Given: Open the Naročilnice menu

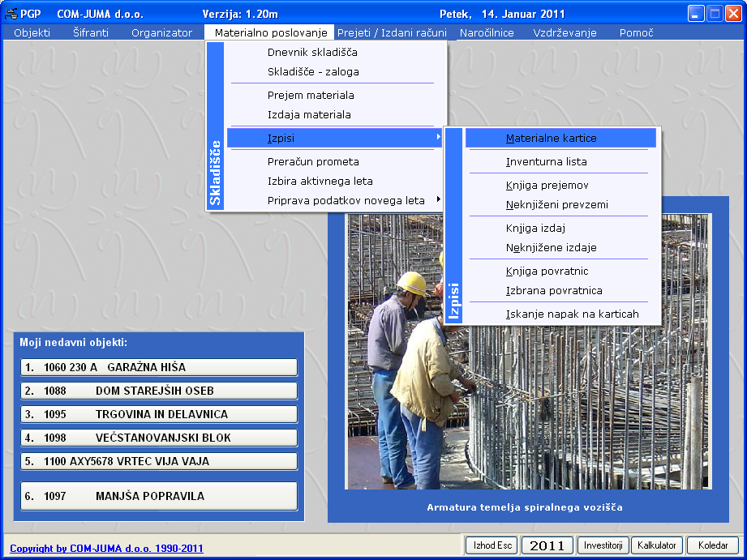Looking at the screenshot, I should pos(487,33).
